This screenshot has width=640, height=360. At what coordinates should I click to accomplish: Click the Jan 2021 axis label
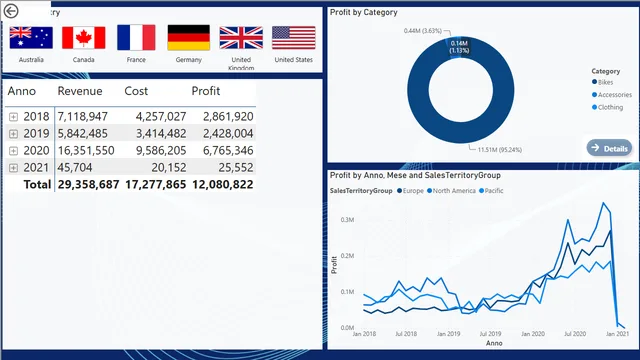click(618, 334)
